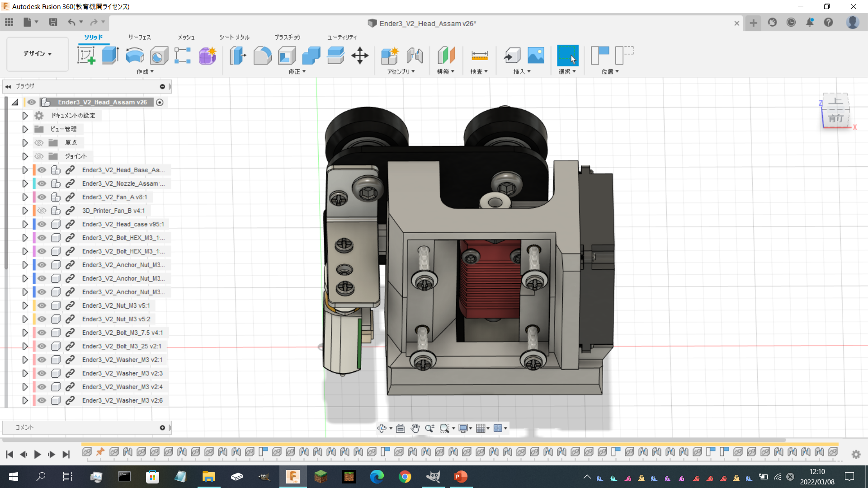Switch to the サーフェス tab

pos(139,37)
